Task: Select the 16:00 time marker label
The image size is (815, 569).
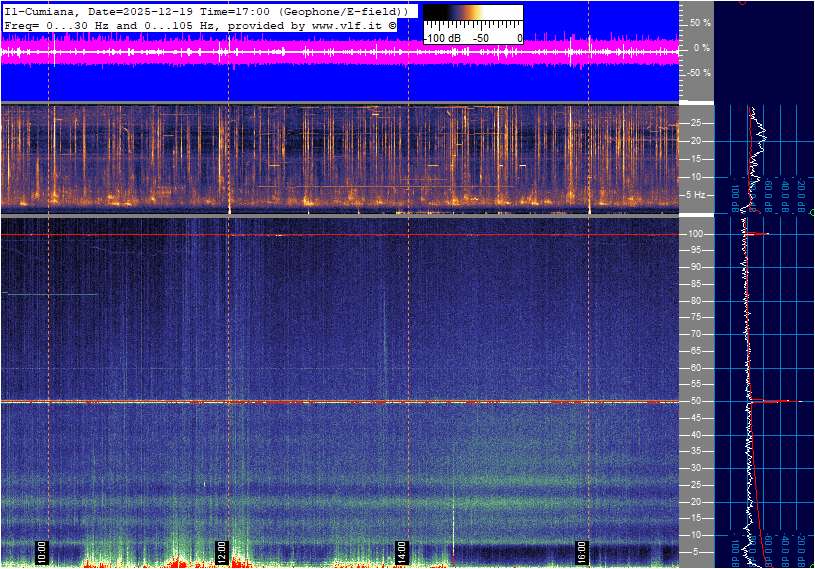Action: (x=581, y=551)
